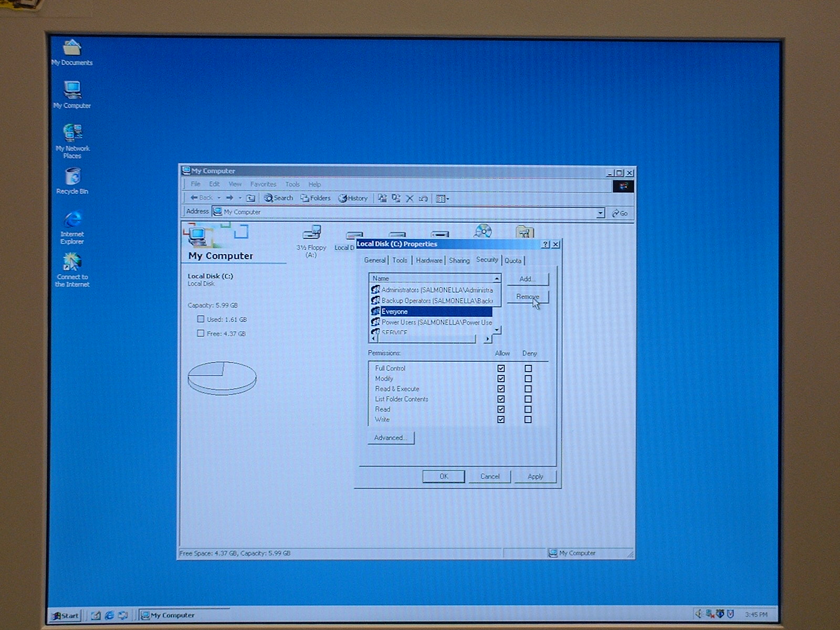Open the Folders pane from toolbar
Screen dimensions: 840x630
click(x=316, y=198)
